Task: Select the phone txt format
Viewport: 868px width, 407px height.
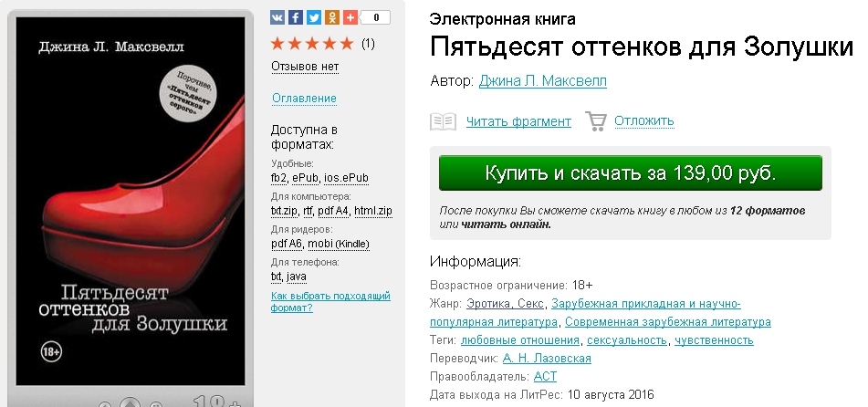Action: [x=277, y=277]
